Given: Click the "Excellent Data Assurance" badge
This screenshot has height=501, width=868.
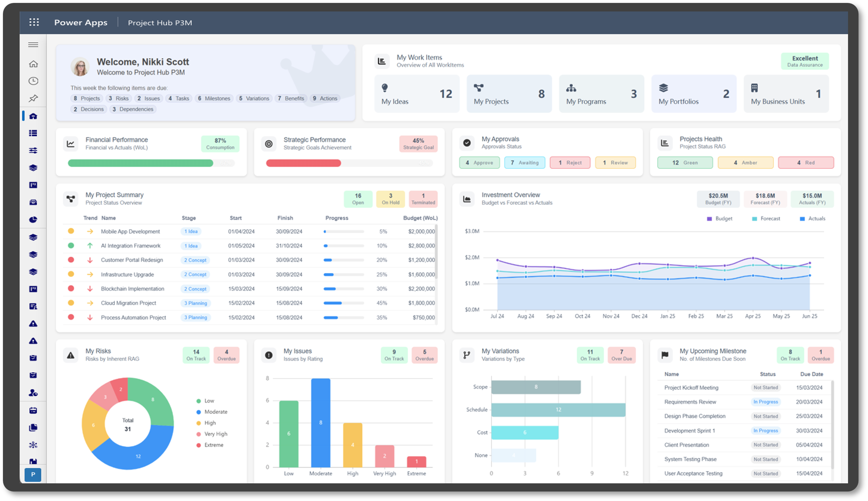Looking at the screenshot, I should click(805, 61).
